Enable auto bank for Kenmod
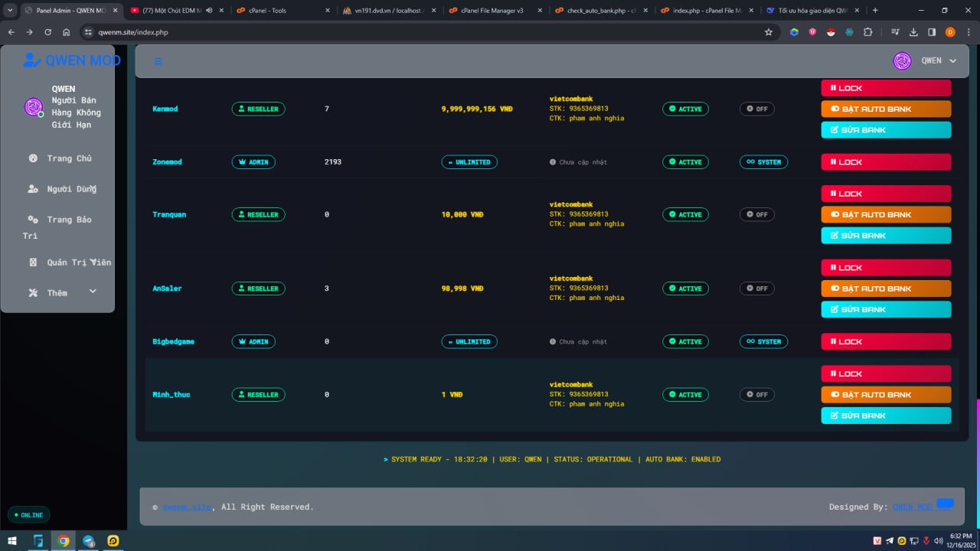 pyautogui.click(x=886, y=109)
